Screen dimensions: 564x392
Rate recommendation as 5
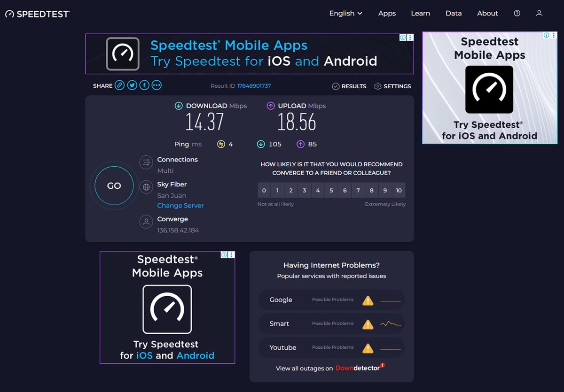tap(331, 190)
